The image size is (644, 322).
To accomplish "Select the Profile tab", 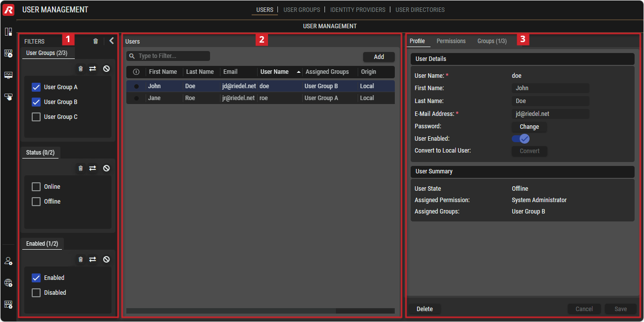I will (417, 41).
